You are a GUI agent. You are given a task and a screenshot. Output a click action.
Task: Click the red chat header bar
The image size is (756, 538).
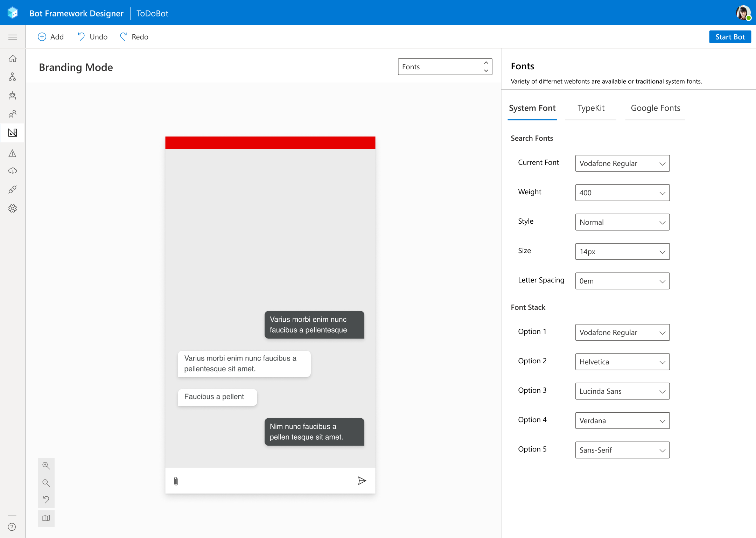(x=270, y=143)
